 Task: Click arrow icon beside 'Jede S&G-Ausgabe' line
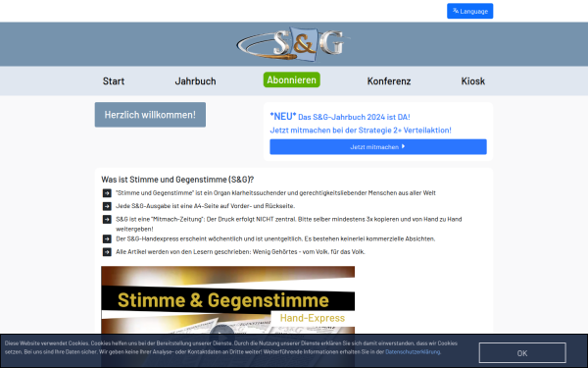click(107, 206)
